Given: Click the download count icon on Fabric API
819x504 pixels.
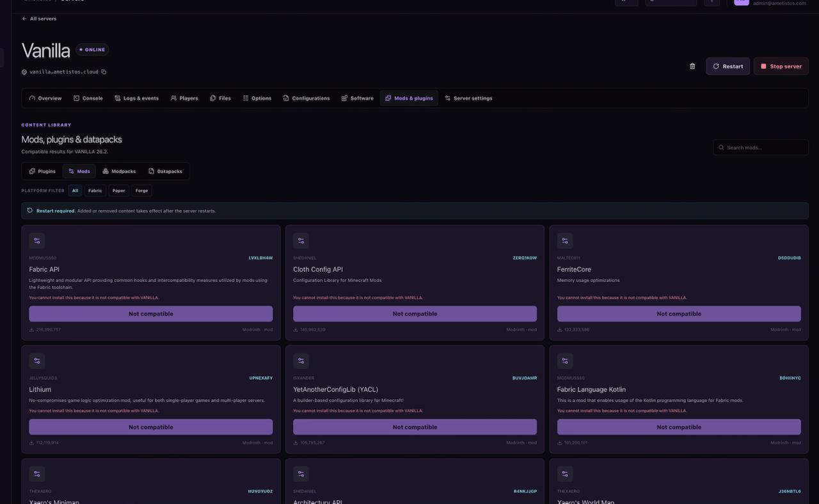Looking at the screenshot, I should pos(32,329).
